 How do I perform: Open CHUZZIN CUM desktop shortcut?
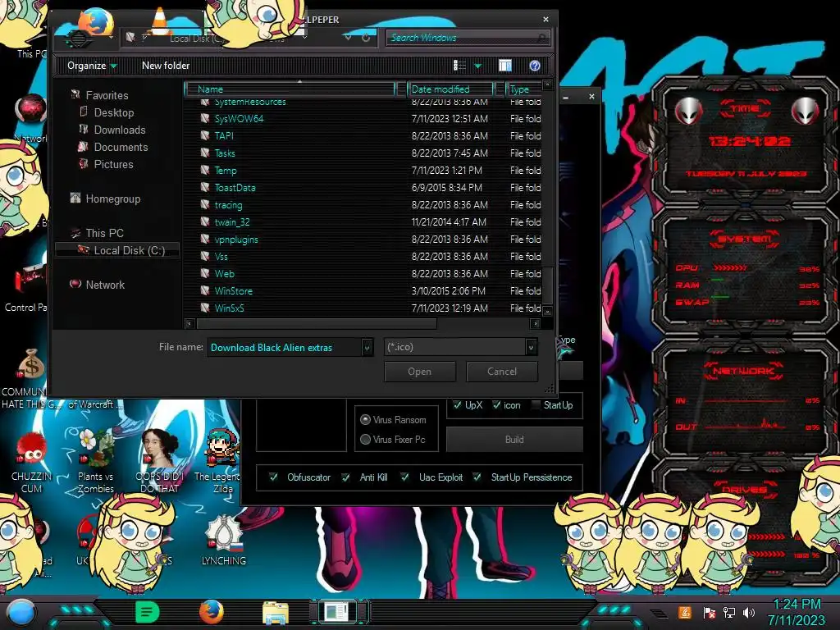point(32,462)
